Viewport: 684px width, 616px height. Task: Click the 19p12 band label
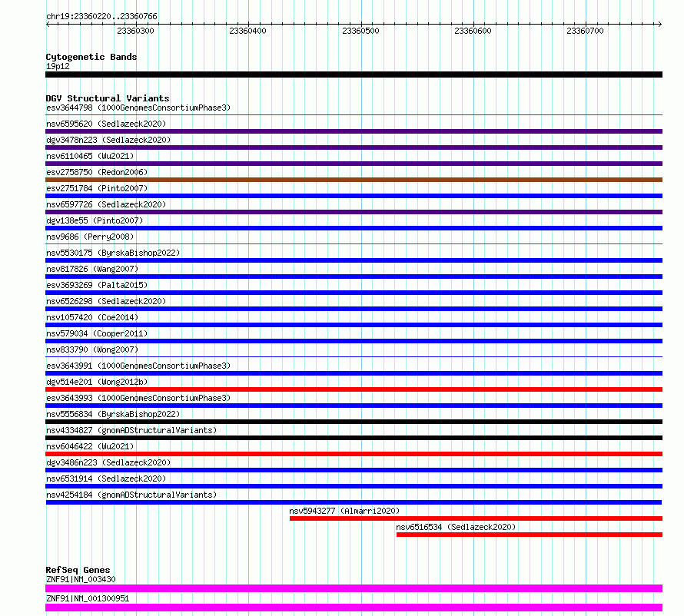tap(58, 66)
